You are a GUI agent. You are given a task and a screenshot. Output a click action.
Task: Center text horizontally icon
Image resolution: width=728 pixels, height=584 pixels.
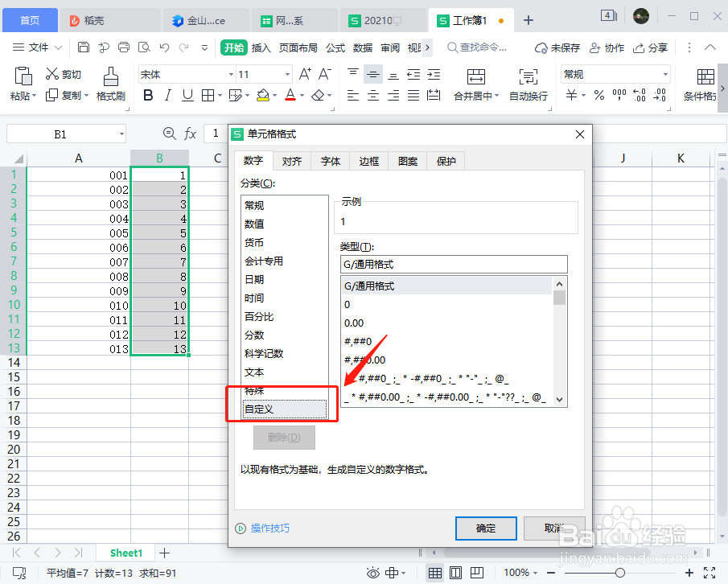click(373, 96)
